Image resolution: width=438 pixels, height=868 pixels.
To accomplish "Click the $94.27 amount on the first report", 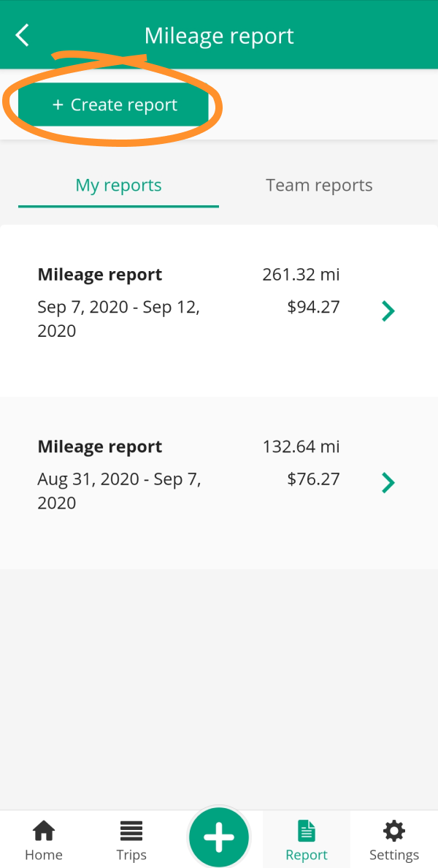I will (313, 307).
